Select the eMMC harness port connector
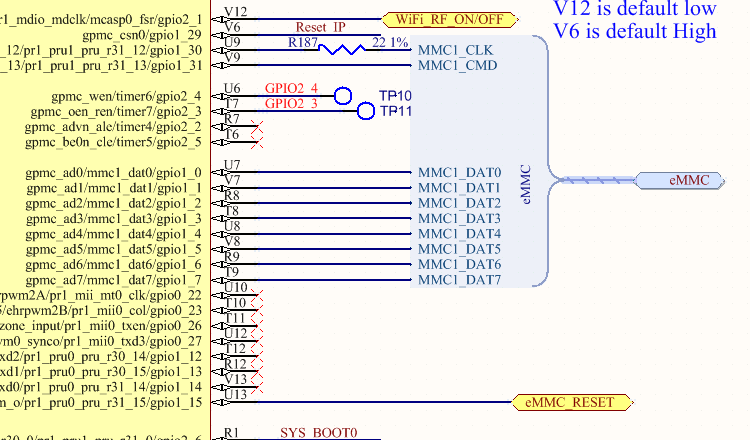 pos(679,180)
